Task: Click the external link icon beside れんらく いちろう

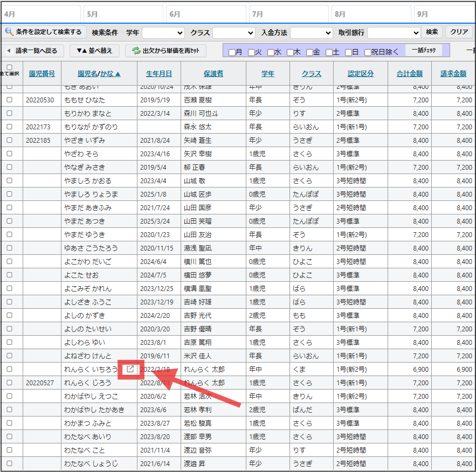Action: [130, 369]
